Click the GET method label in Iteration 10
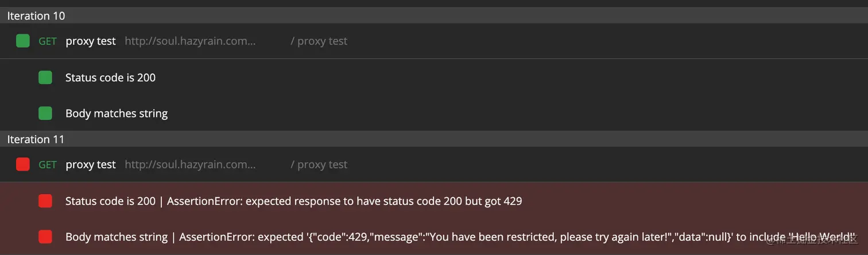 coord(48,41)
